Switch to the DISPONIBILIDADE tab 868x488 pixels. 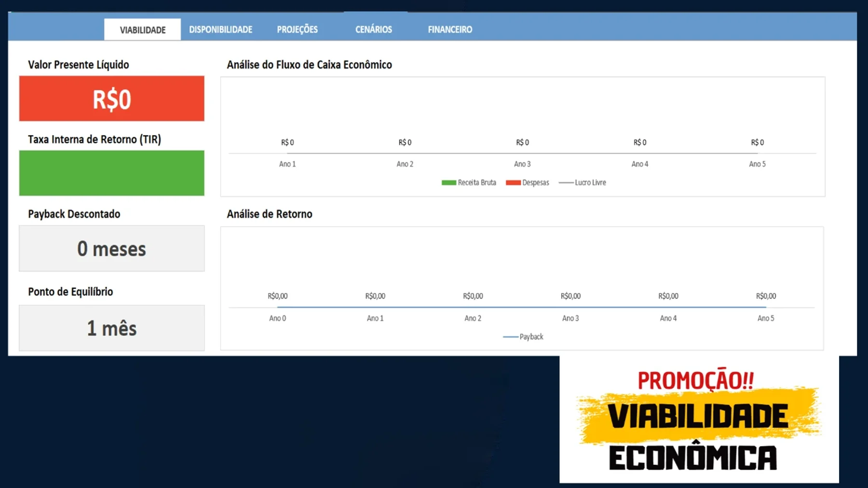[x=220, y=29]
